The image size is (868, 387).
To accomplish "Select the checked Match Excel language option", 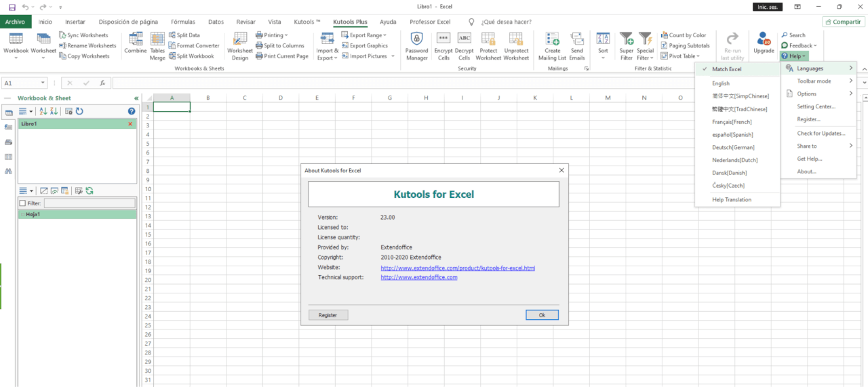I will point(737,69).
